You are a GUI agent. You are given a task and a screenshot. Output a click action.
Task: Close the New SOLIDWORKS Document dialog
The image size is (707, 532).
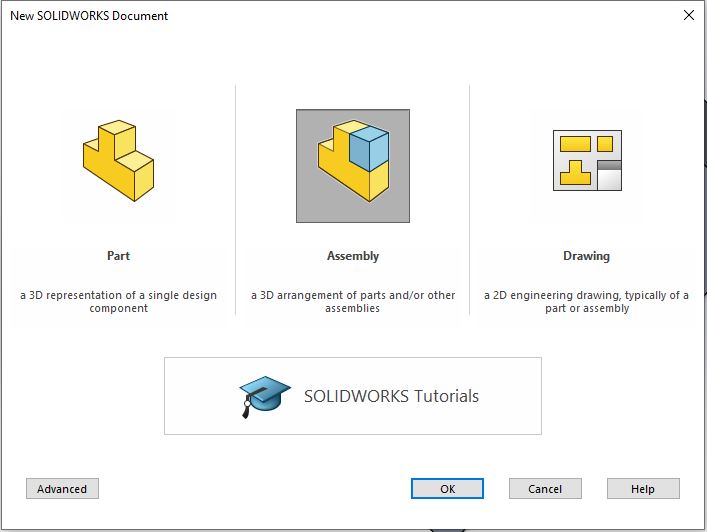tap(689, 15)
